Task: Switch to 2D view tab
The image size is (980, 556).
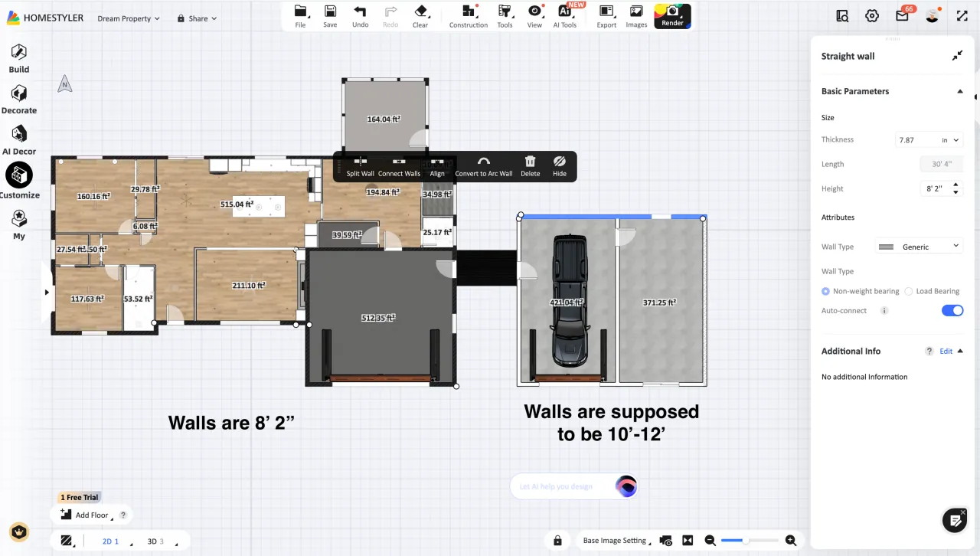Action: click(x=111, y=541)
